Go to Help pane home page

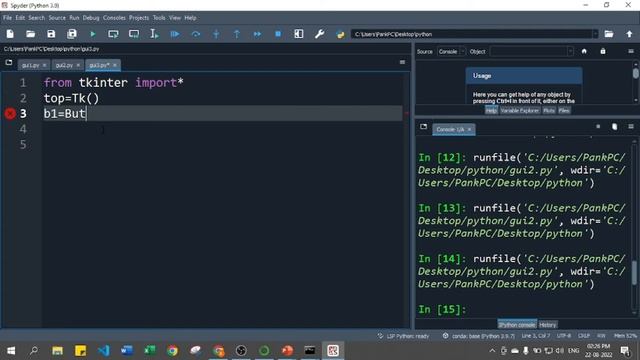pos(584,51)
